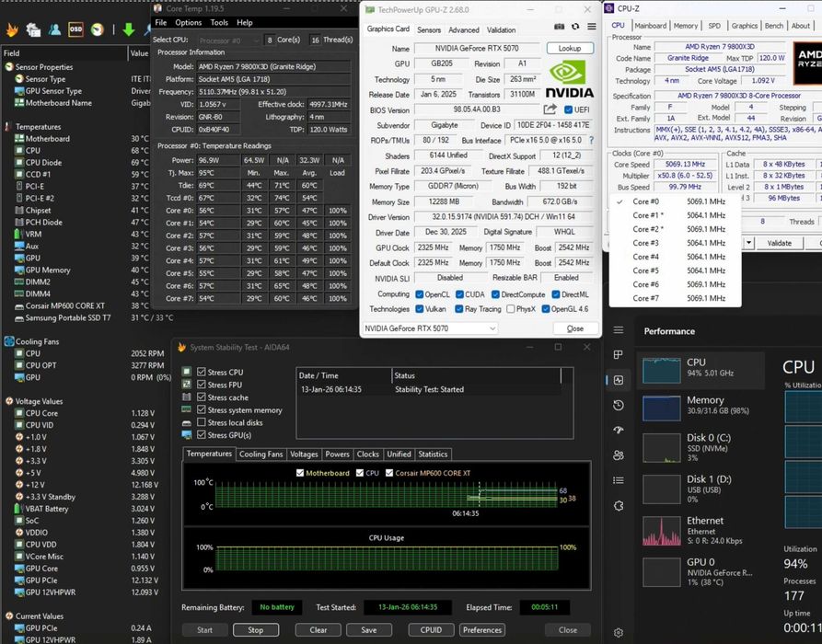
Task: Switch to the Sensors tab in GPU-Z
Action: point(429,29)
